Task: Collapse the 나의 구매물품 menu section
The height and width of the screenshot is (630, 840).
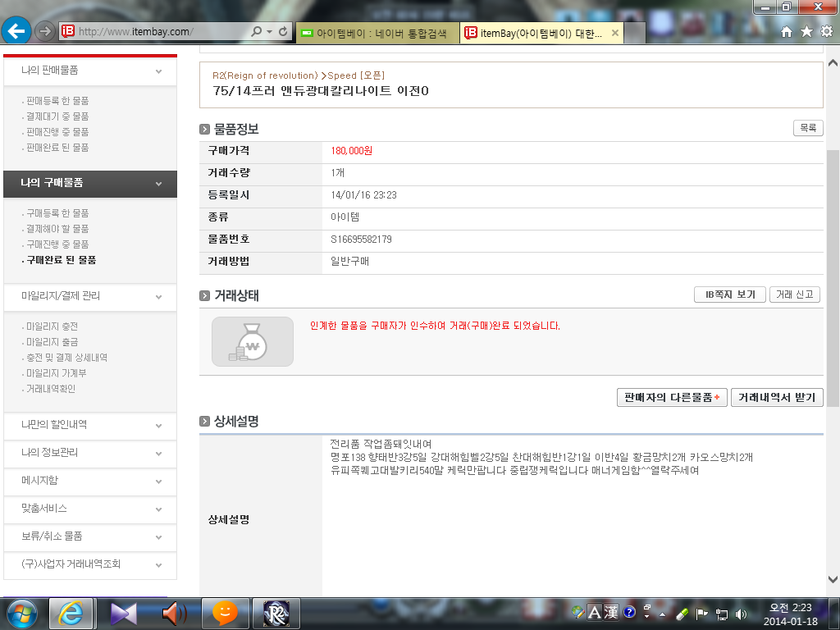Action: (x=89, y=183)
